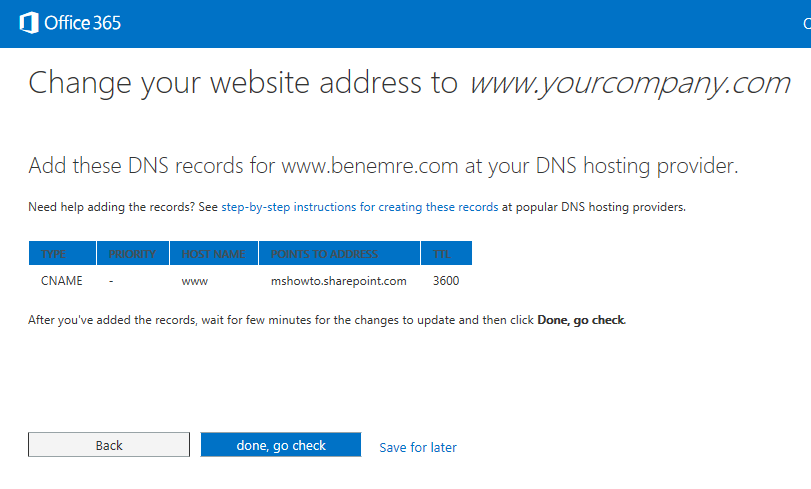
Task: Select the CNAME record type cell
Action: (62, 281)
